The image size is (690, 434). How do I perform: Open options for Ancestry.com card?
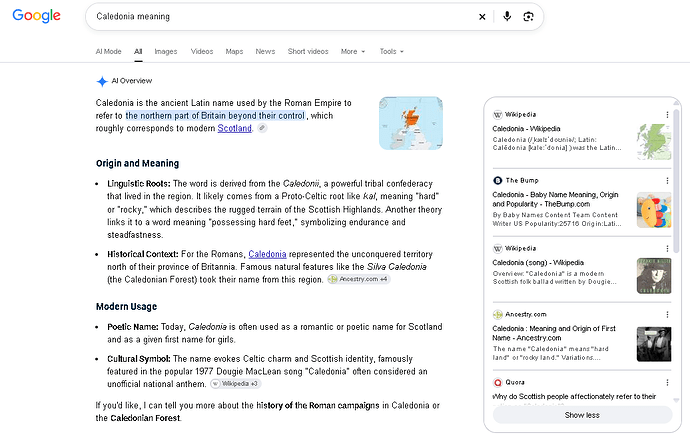(667, 315)
